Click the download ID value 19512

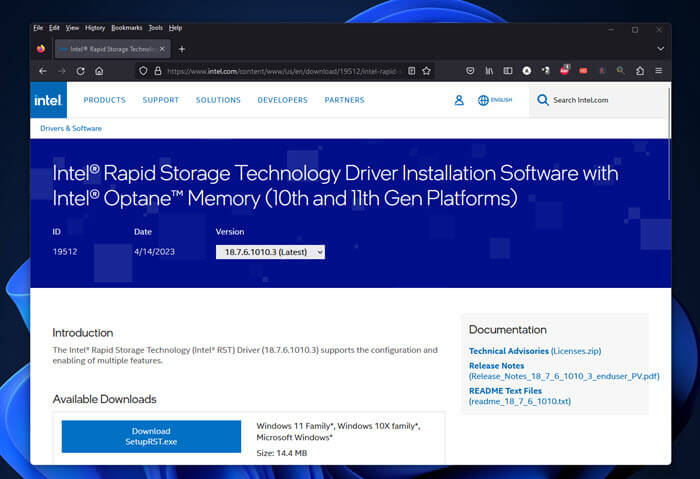(x=65, y=252)
